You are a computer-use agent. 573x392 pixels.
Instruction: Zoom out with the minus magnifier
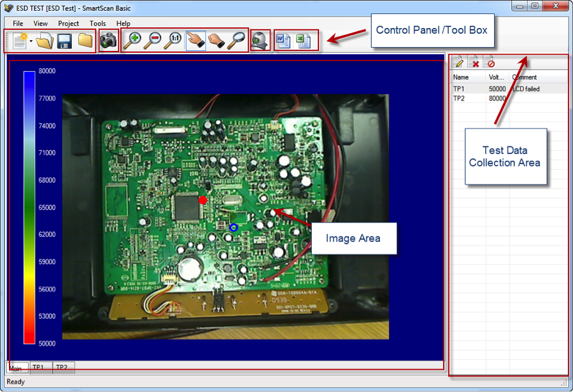153,42
